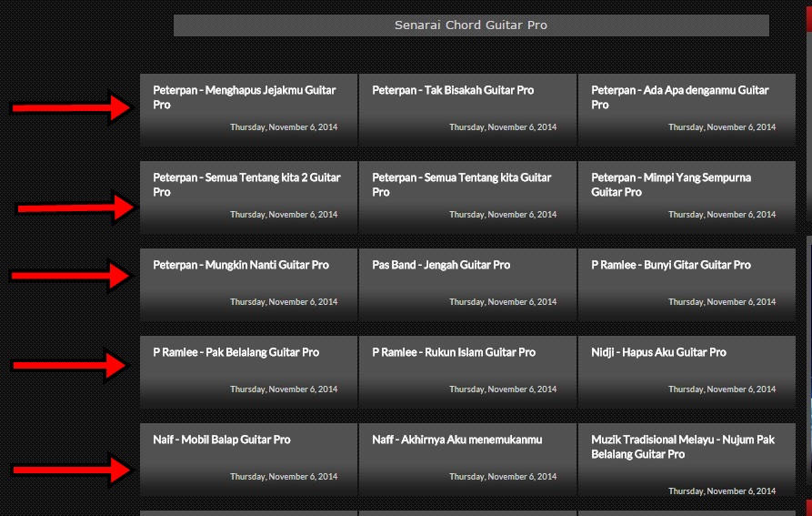Click the date under Pas Band - Jengah

(503, 302)
